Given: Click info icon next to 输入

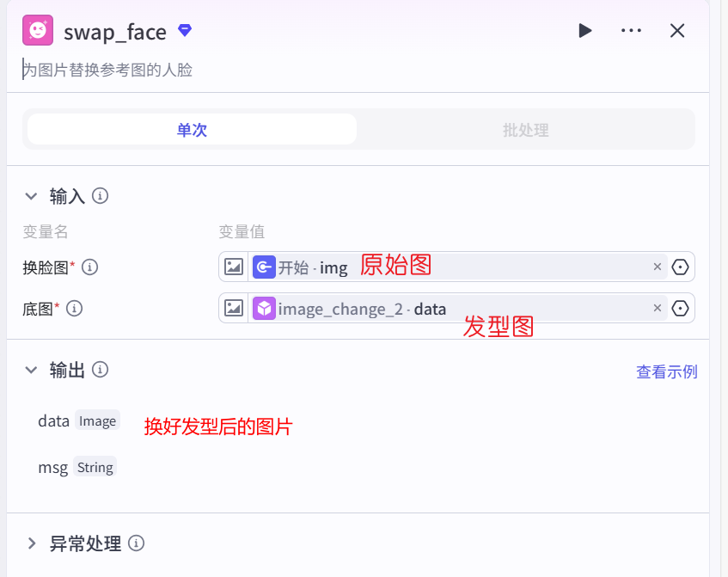Looking at the screenshot, I should (101, 196).
